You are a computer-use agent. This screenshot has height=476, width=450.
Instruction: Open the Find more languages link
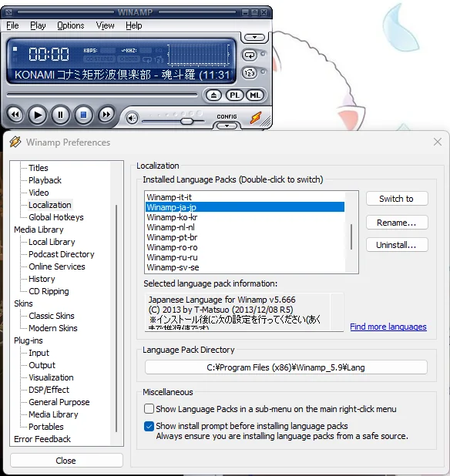point(388,327)
